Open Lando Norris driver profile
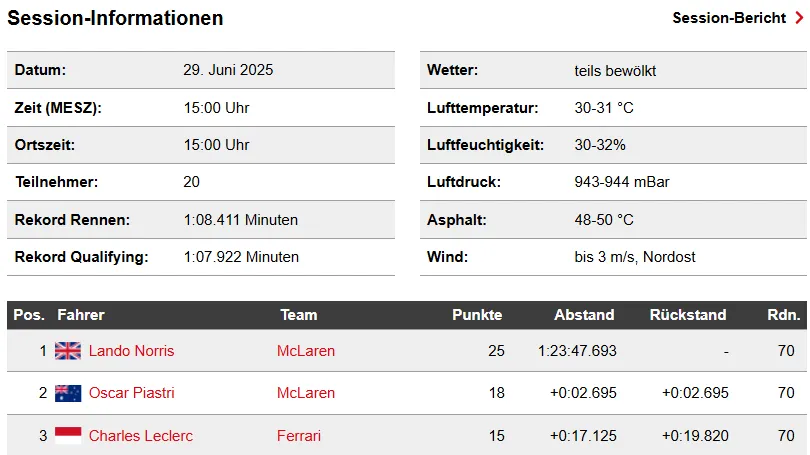Screen dimensions: 810x455 131,351
